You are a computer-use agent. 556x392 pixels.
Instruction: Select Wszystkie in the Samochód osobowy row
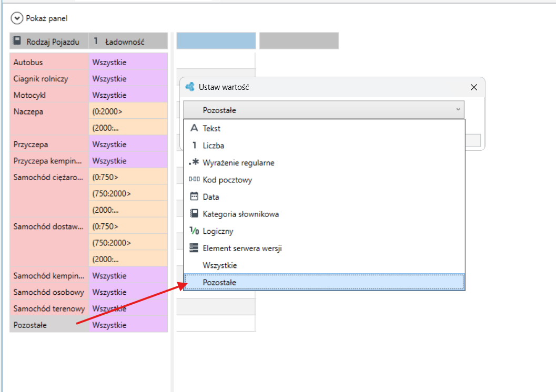128,292
